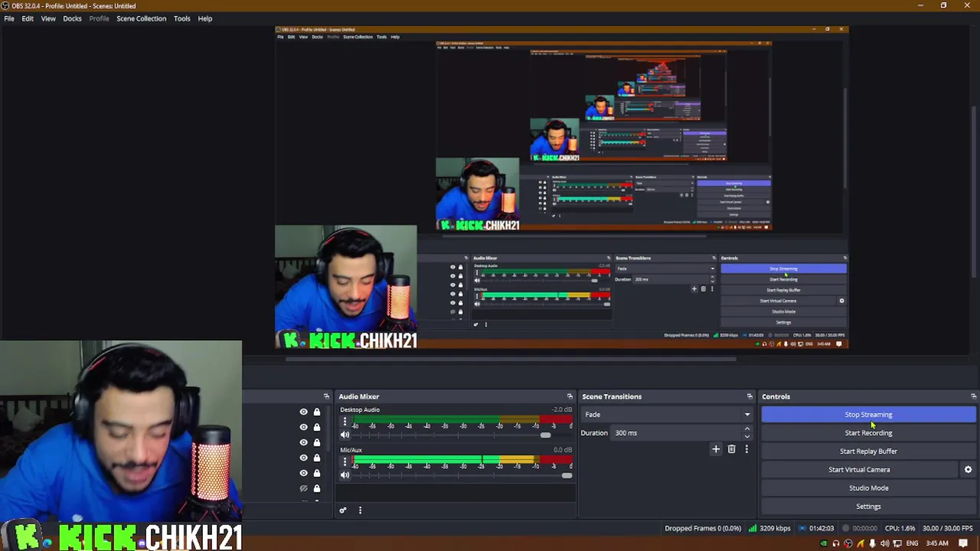Click the Mic/Aux level meter
This screenshot has width=980, height=551.
462,458
